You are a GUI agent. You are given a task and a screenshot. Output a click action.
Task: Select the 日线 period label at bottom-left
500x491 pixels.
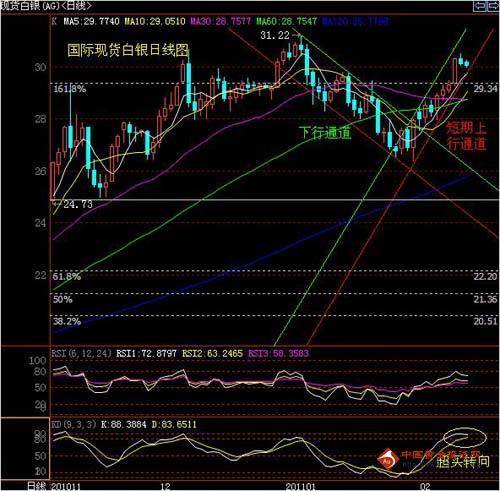click(x=37, y=486)
